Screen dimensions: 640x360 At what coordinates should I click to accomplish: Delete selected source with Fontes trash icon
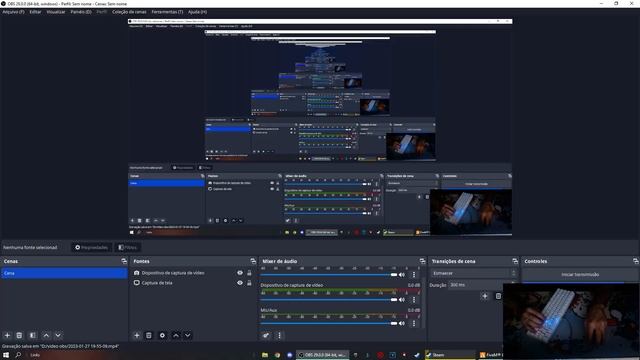pos(149,335)
